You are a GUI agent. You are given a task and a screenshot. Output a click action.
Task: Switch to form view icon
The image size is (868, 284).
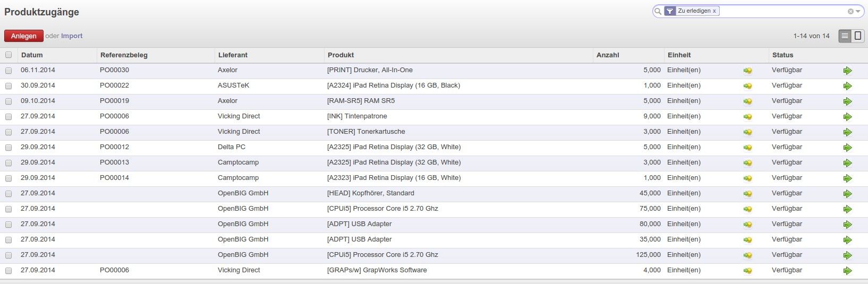click(x=858, y=36)
